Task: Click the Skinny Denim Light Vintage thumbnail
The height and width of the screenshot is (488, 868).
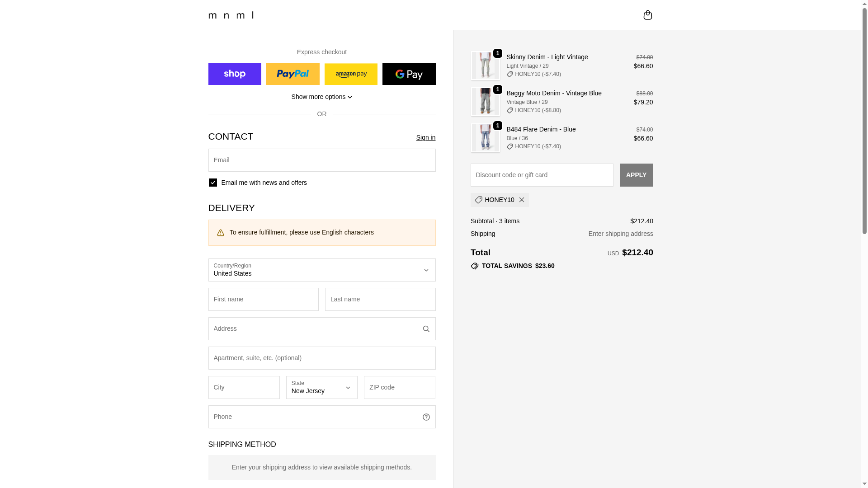Action: [x=485, y=66]
